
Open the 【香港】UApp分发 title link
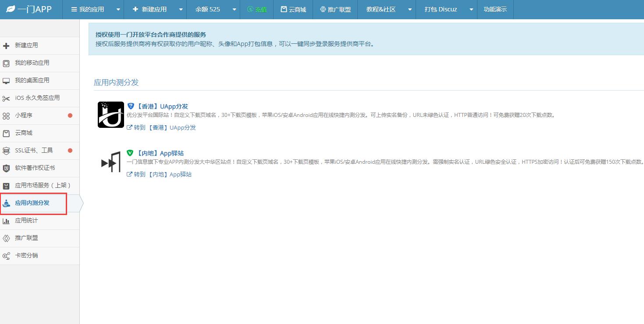click(162, 106)
